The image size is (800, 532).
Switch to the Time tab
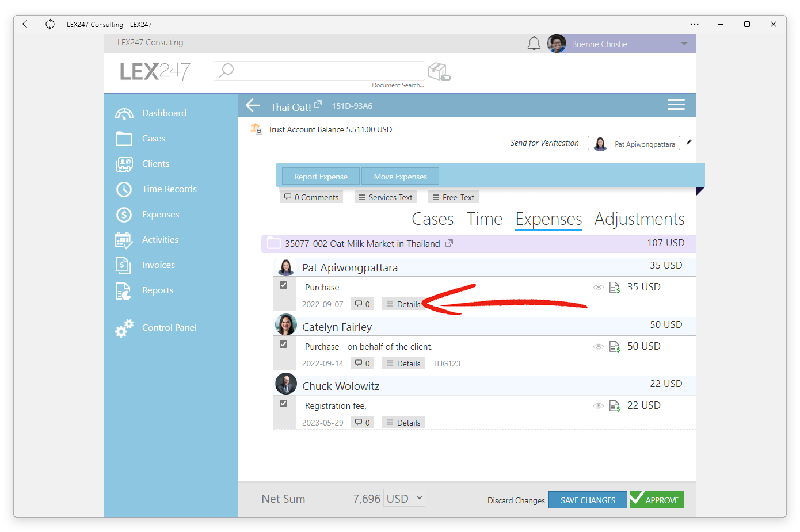(x=485, y=219)
